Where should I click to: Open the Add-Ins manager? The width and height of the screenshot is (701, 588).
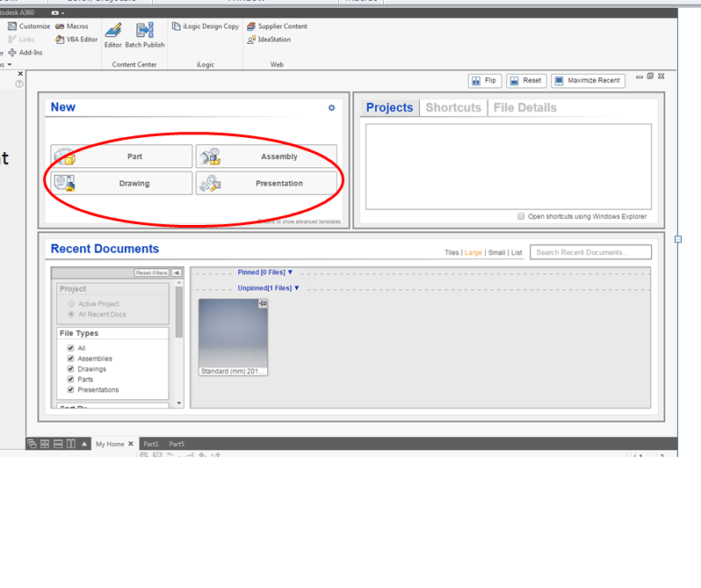[x=25, y=53]
